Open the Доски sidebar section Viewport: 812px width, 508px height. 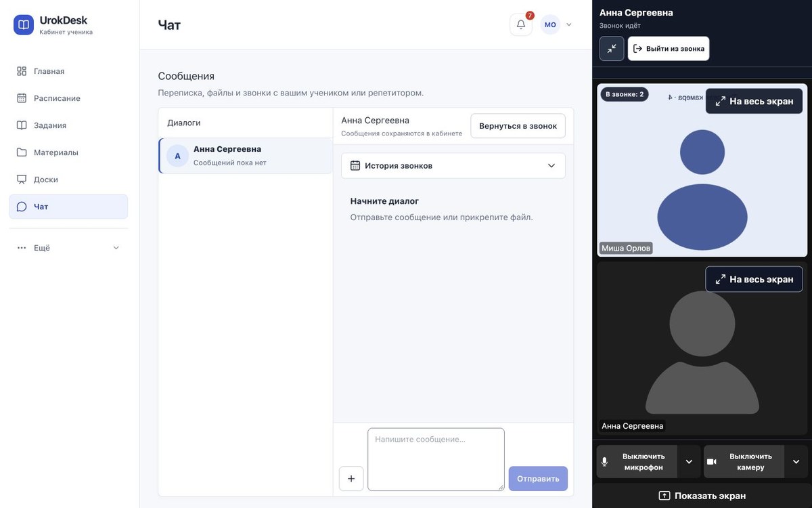tap(68, 179)
